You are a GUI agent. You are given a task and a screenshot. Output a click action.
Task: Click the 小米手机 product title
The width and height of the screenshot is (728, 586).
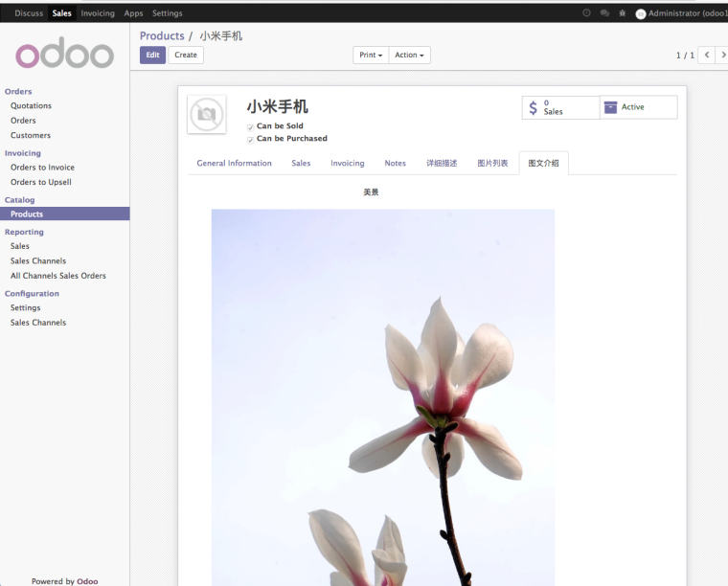click(x=277, y=106)
